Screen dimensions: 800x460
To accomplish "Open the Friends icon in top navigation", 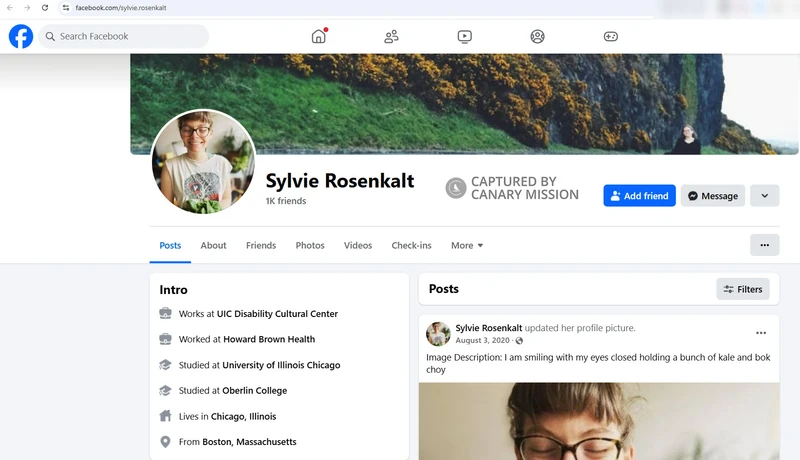I will (x=391, y=36).
